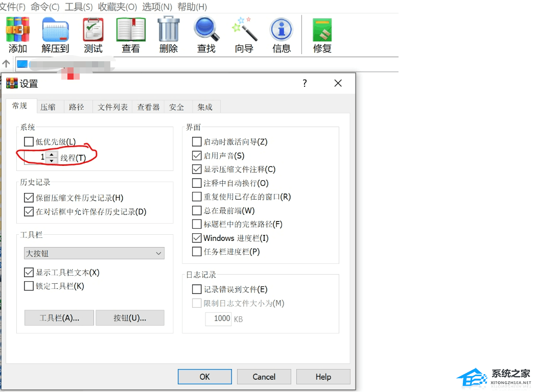539x392 pixels.
Task: Decrease 线程(T) thread count stepper down
Action: click(x=52, y=160)
